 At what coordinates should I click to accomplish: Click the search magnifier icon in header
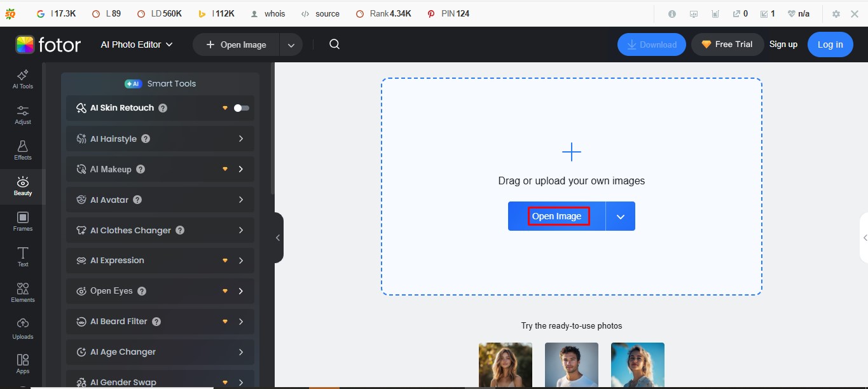click(x=334, y=44)
